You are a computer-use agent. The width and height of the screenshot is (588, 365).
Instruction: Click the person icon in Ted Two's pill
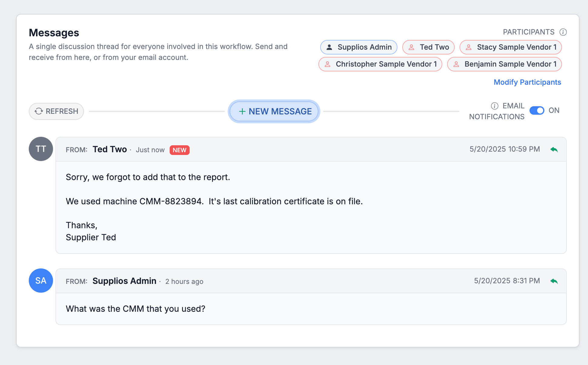(411, 47)
